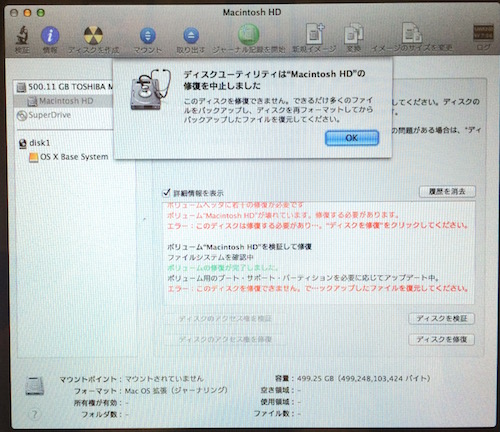Select OS X Base System volume
Viewport: 500px width, 432px height.
(69, 157)
